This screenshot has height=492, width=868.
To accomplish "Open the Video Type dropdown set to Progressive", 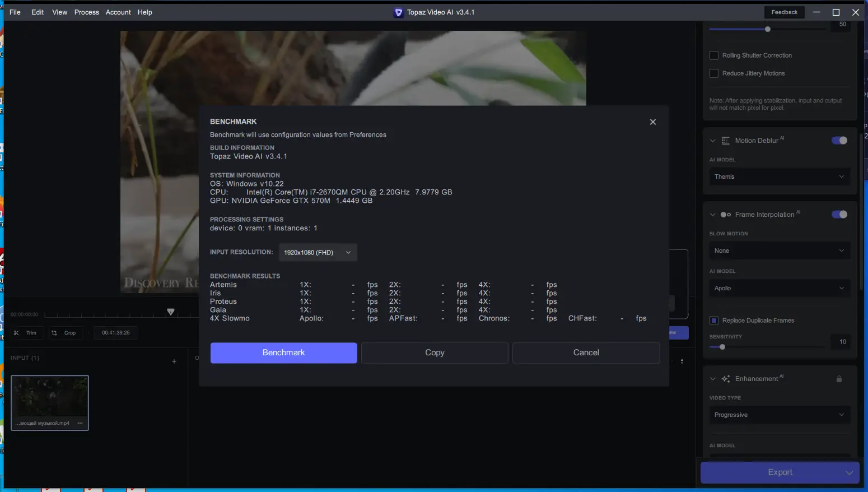I will point(780,415).
